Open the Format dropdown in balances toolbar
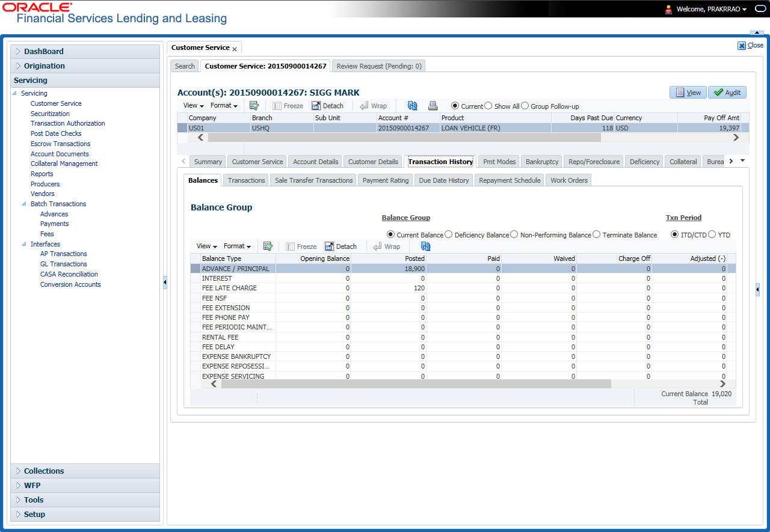The width and height of the screenshot is (770, 532). (x=237, y=246)
